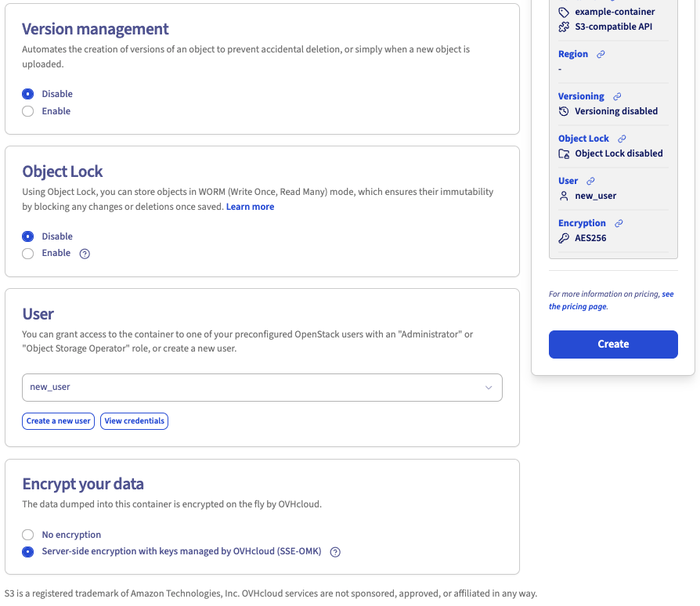Click the User section heading
The image size is (700, 606).
click(38, 314)
